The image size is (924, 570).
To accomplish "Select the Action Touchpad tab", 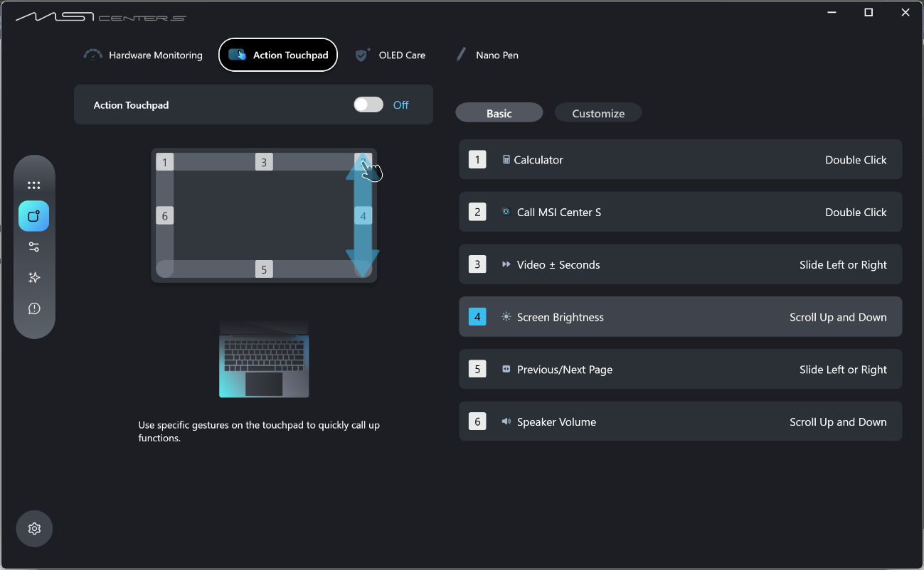I will coord(278,55).
